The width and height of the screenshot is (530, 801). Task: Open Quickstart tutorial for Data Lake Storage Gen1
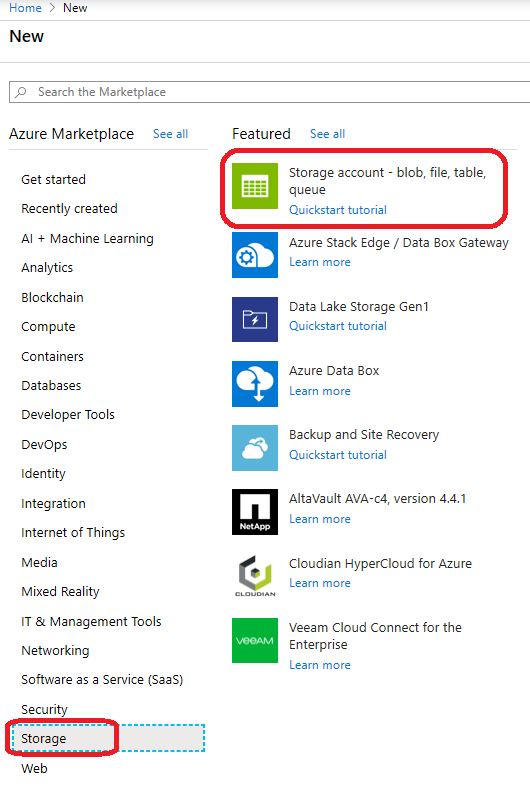pyautogui.click(x=338, y=326)
